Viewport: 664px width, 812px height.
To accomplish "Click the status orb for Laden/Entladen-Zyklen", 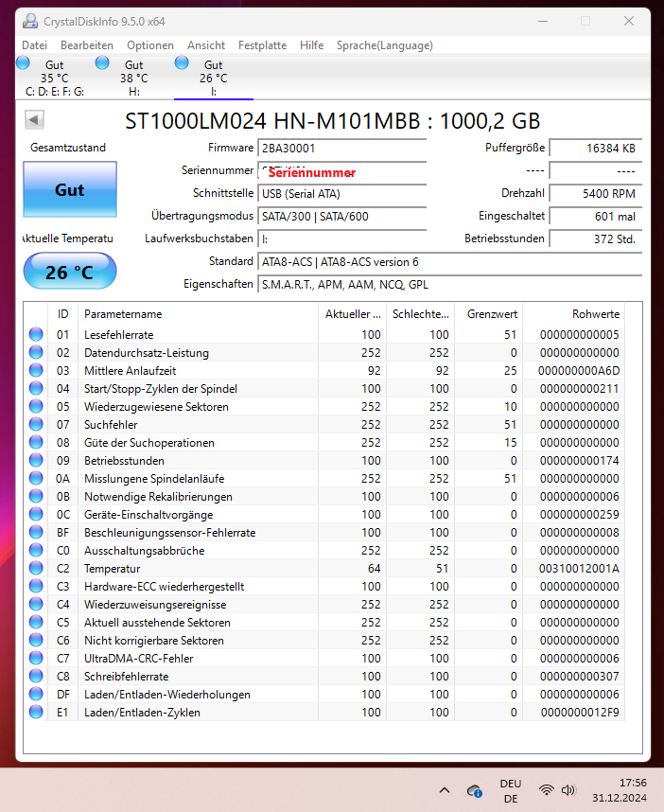I will pos(36,712).
